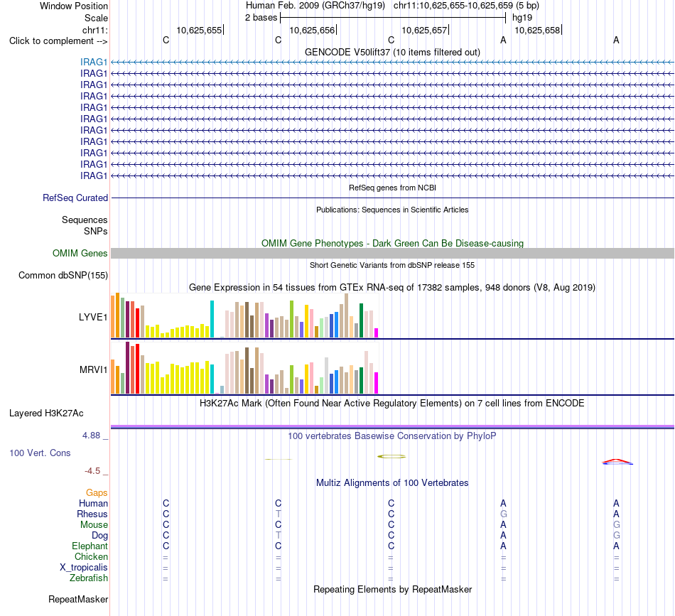Click the magenta bar in MRVI1 expression chart
The image size is (675, 616).
[x=377, y=383]
